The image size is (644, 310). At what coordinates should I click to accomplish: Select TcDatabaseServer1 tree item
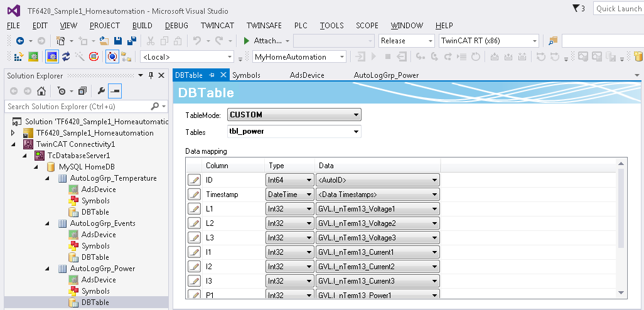[79, 156]
